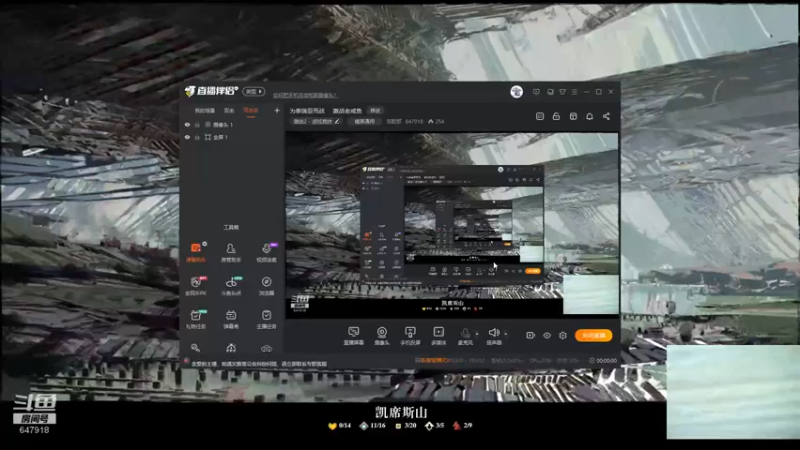Click the orange network link in the status bar
The width and height of the screenshot is (800, 450).
(432, 360)
